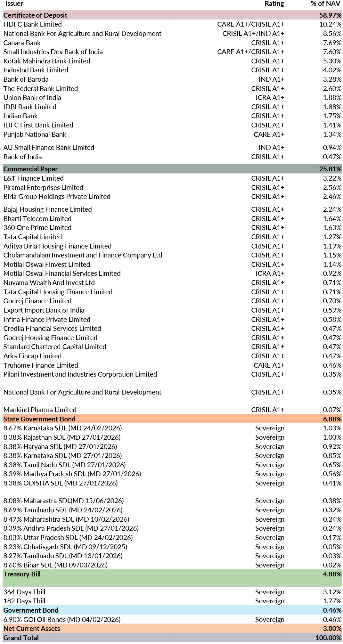
Task: Select the L&T Finance Limited entry
Action: coord(34,178)
